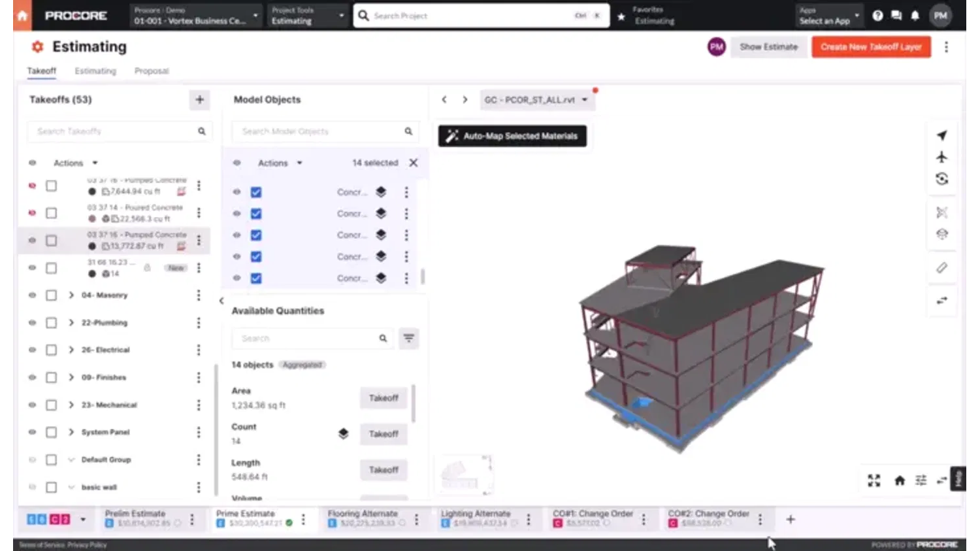Click the layers icon beside Count quantity
This screenshot has width=980, height=551.
pos(344,433)
